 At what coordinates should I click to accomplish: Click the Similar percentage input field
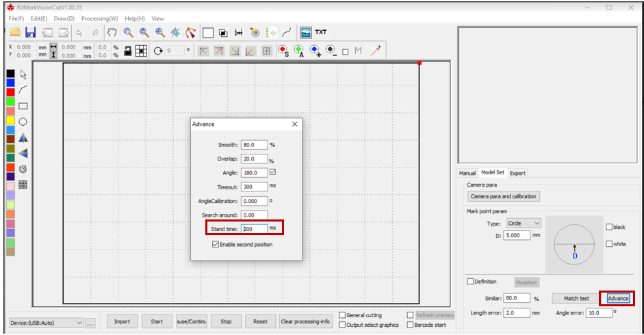click(517, 298)
